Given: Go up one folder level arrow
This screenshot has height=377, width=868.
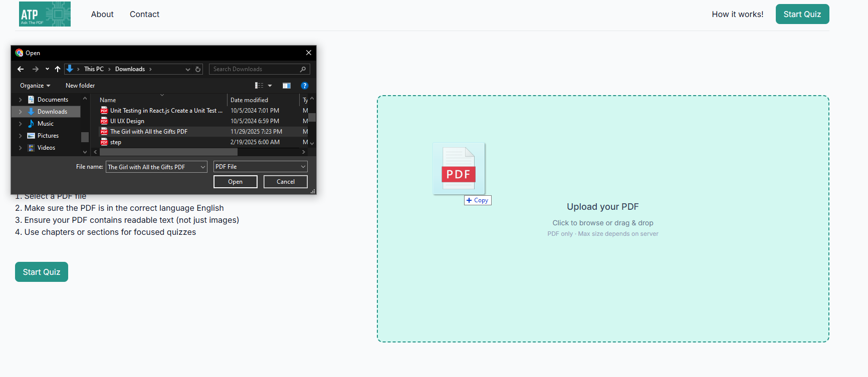Looking at the screenshot, I should (58, 69).
